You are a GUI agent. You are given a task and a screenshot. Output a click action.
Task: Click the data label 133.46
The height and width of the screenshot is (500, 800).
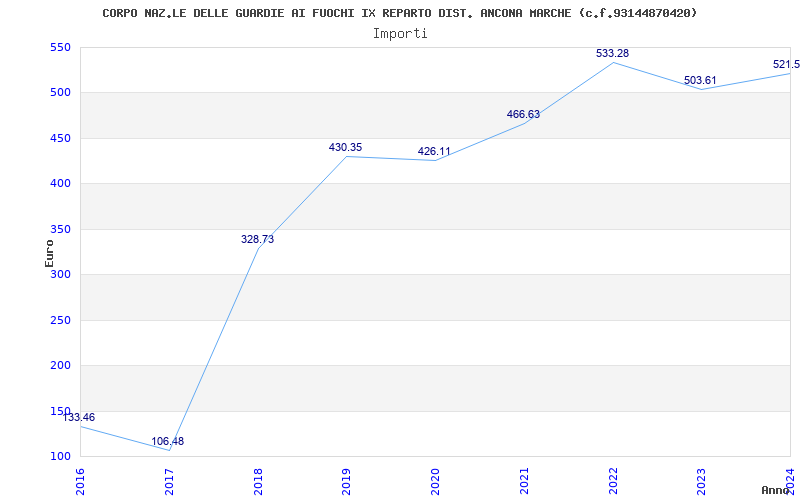(79, 417)
